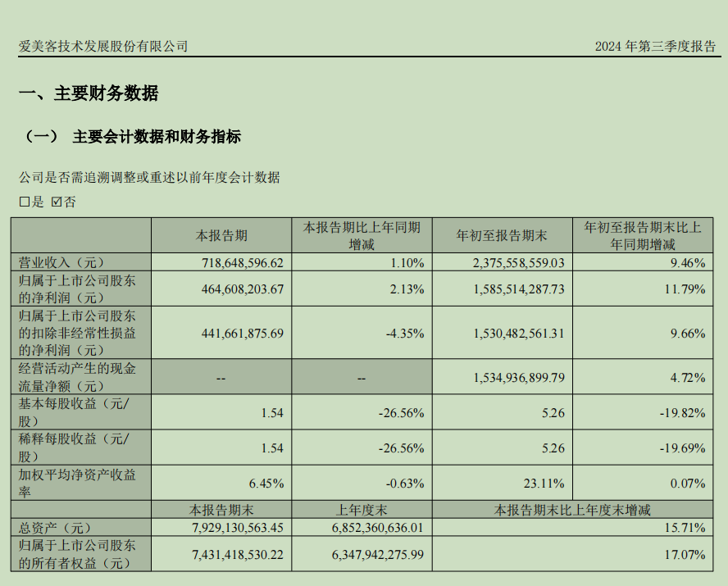728x586 pixels.
Task: Select prior equity 6,347,942,275.99
Action: (378, 555)
